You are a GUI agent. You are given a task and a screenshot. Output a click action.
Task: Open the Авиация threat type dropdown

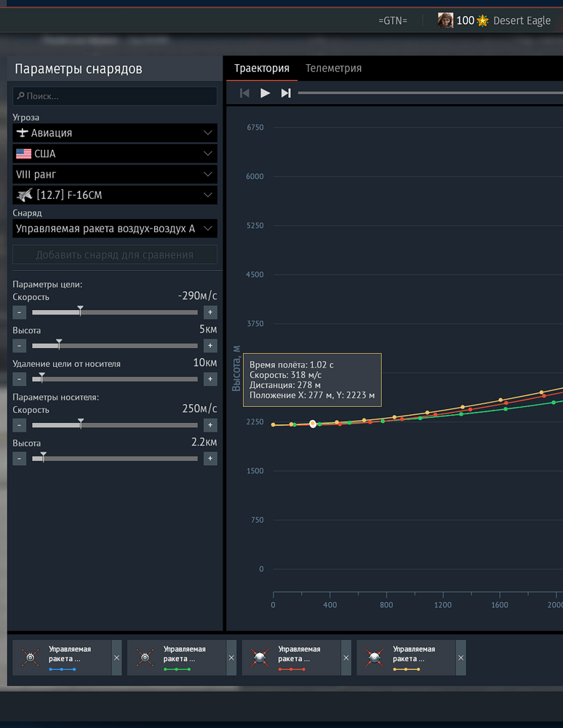click(114, 132)
